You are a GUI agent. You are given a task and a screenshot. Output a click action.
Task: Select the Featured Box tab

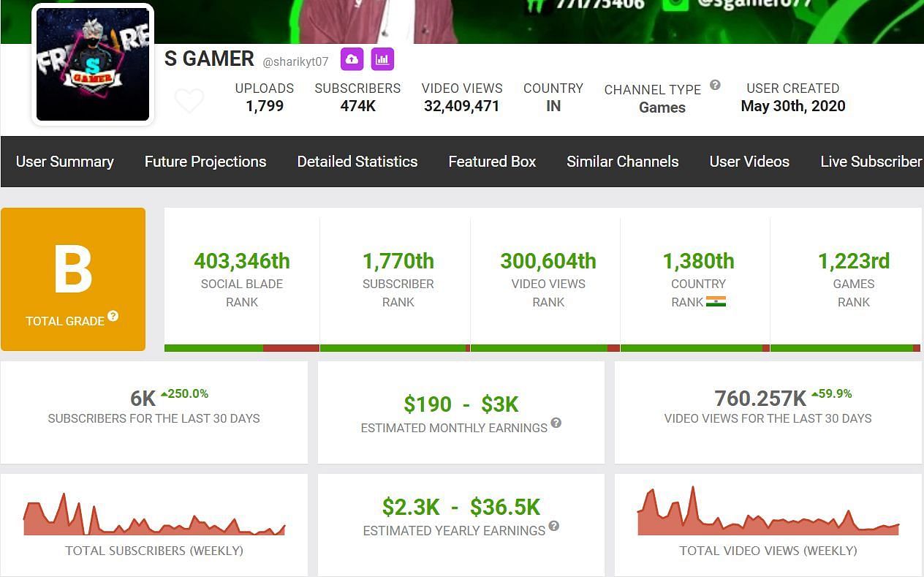click(492, 162)
